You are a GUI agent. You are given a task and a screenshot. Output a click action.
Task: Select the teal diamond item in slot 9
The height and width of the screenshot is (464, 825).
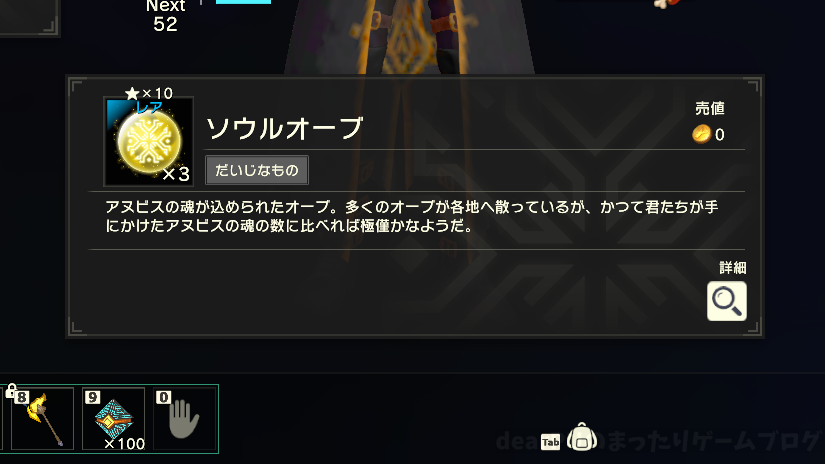coord(114,419)
